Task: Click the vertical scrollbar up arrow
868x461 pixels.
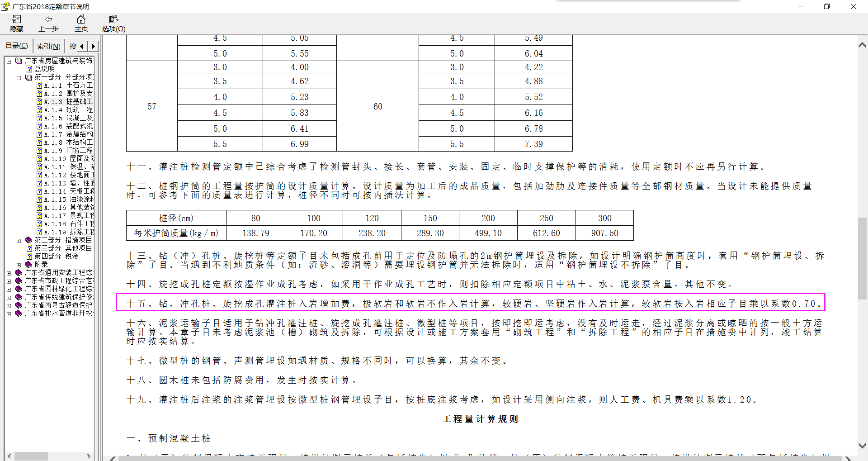Action: point(863,45)
